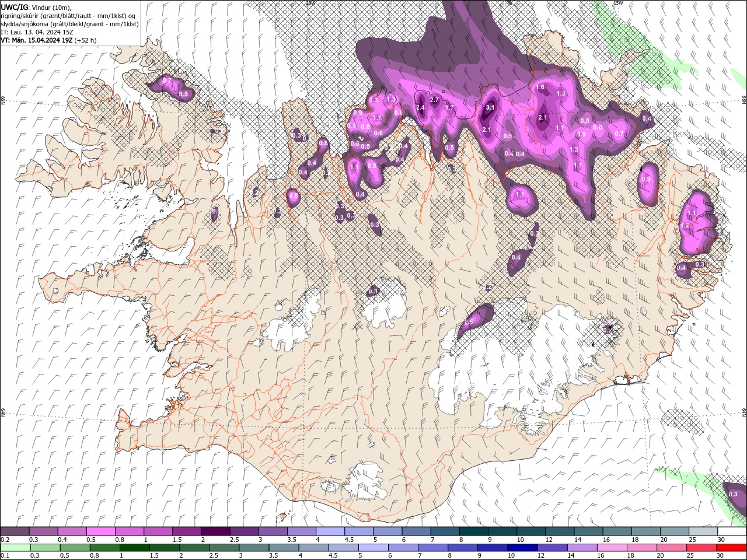Pick the red lower legend swatch above 30

731,548
